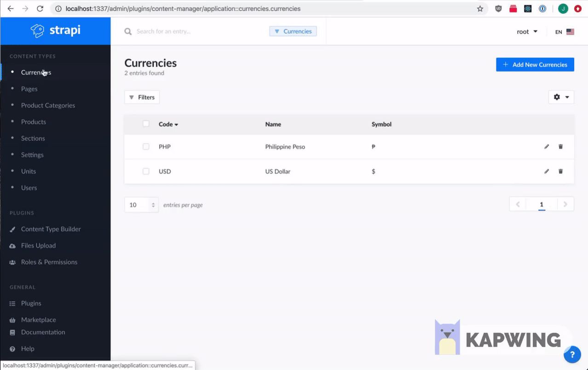The width and height of the screenshot is (588, 370).
Task: Click the search magnifier icon
Action: pyautogui.click(x=127, y=31)
